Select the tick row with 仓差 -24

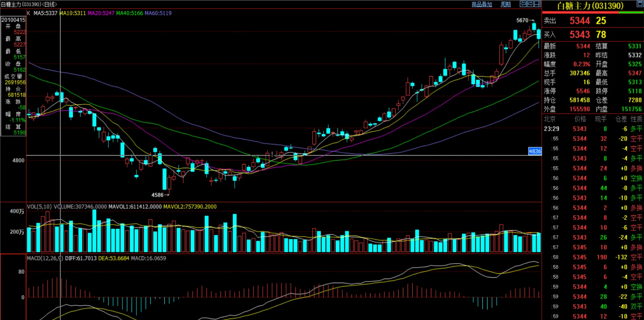coord(593,238)
